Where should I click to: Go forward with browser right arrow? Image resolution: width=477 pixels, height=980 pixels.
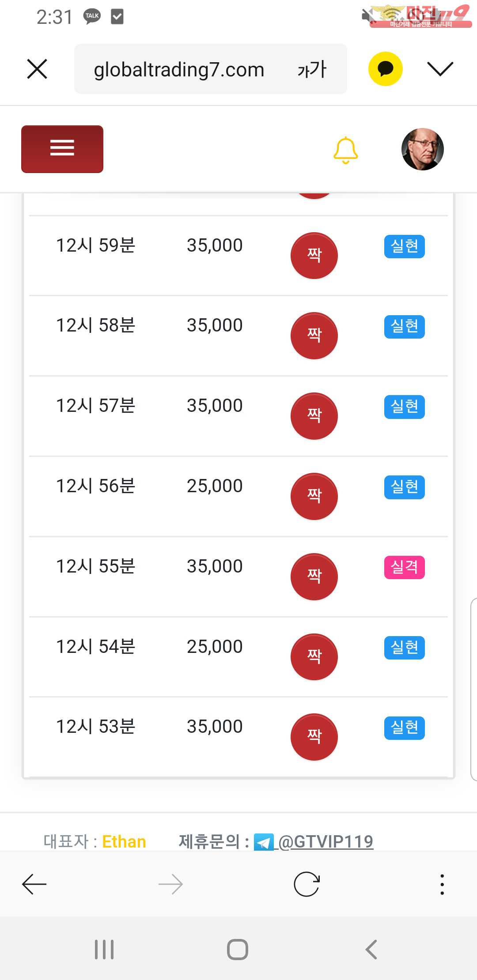[171, 884]
